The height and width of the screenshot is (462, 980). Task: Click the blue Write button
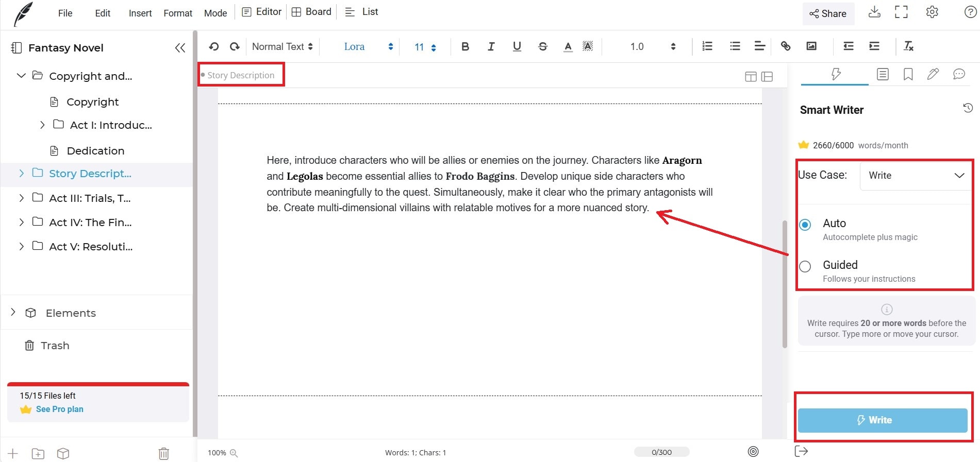pos(883,420)
